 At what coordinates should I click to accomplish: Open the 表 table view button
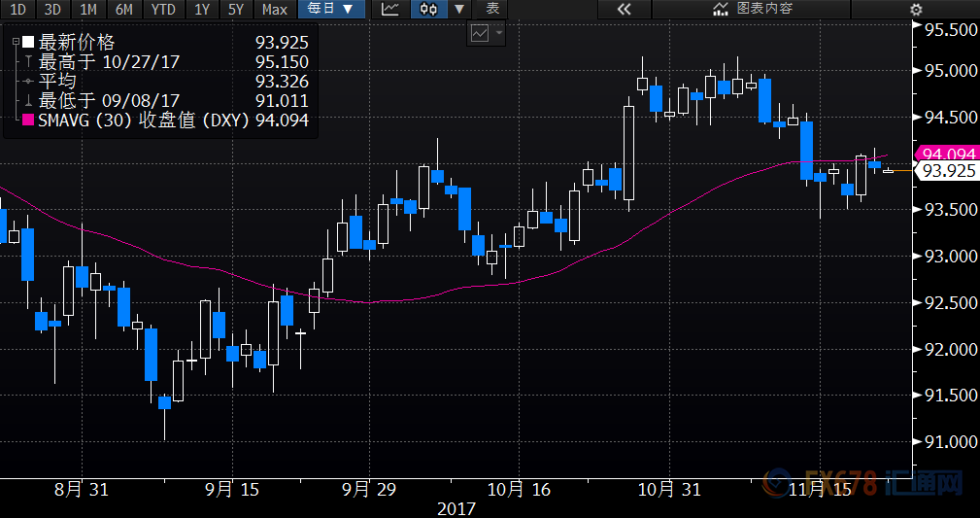[493, 10]
